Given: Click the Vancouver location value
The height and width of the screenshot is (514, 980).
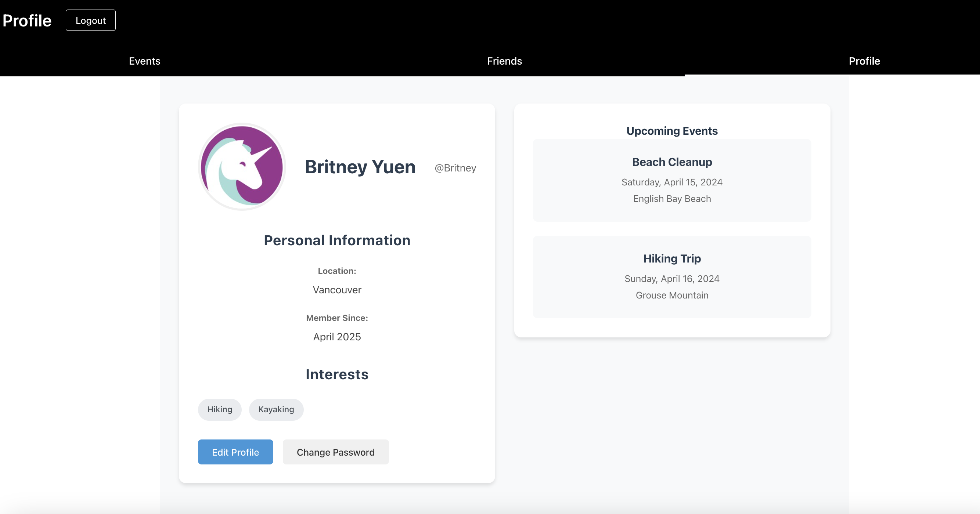Looking at the screenshot, I should [x=337, y=290].
